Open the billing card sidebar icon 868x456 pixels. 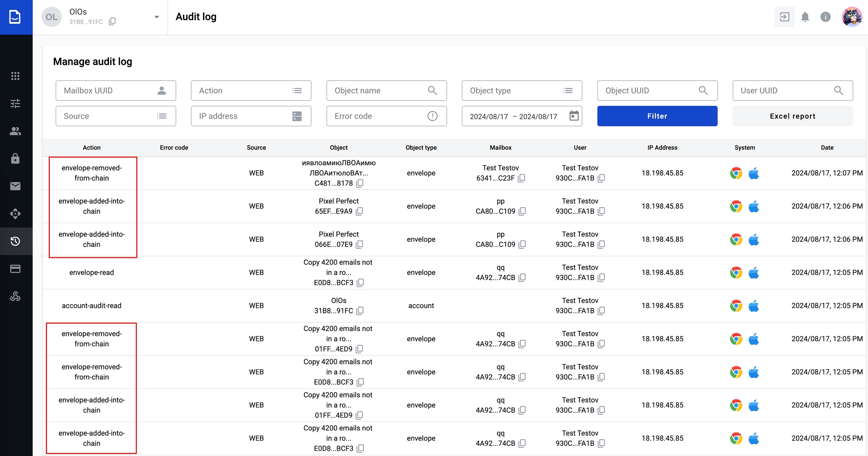pyautogui.click(x=15, y=269)
